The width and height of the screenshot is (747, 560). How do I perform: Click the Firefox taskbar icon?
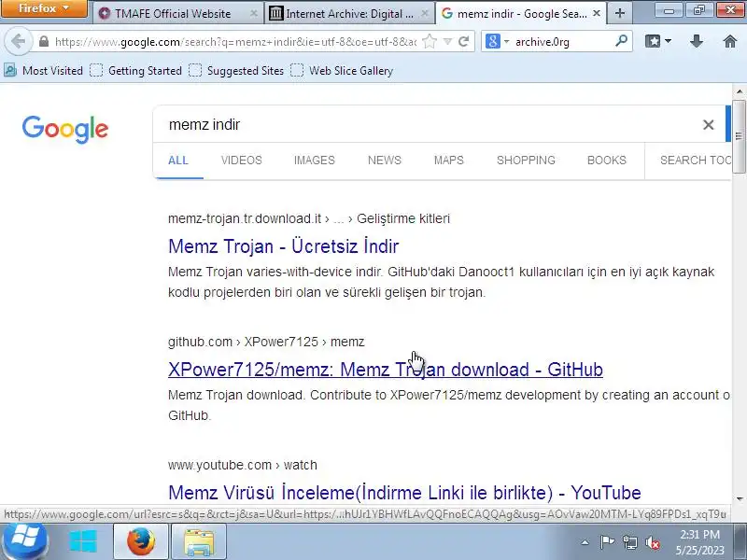pos(141,542)
